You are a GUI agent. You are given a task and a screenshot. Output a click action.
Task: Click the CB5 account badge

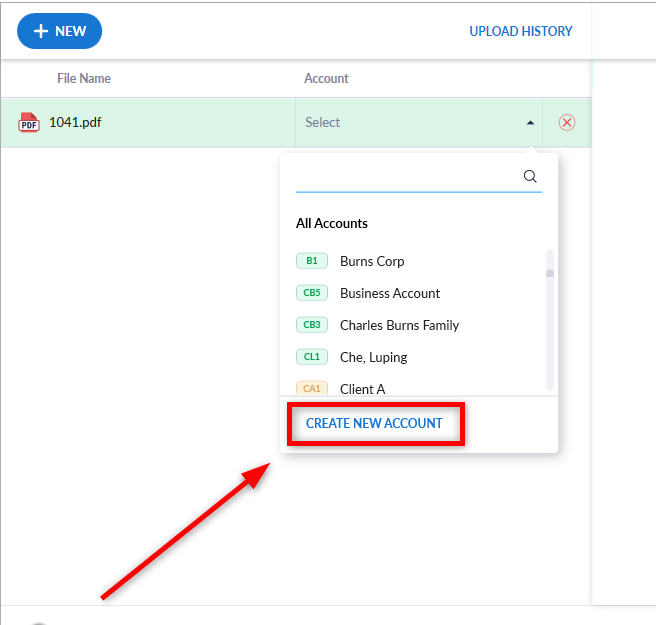(x=312, y=293)
